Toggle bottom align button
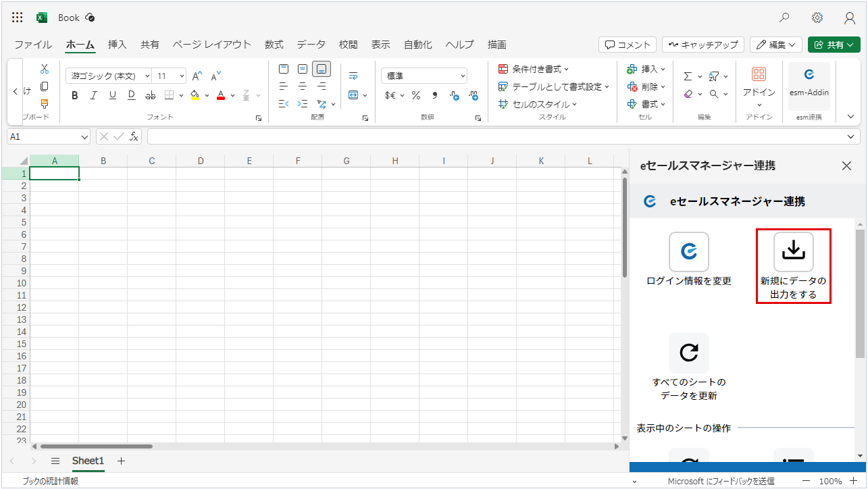Image resolution: width=868 pixels, height=489 pixels. click(x=322, y=69)
